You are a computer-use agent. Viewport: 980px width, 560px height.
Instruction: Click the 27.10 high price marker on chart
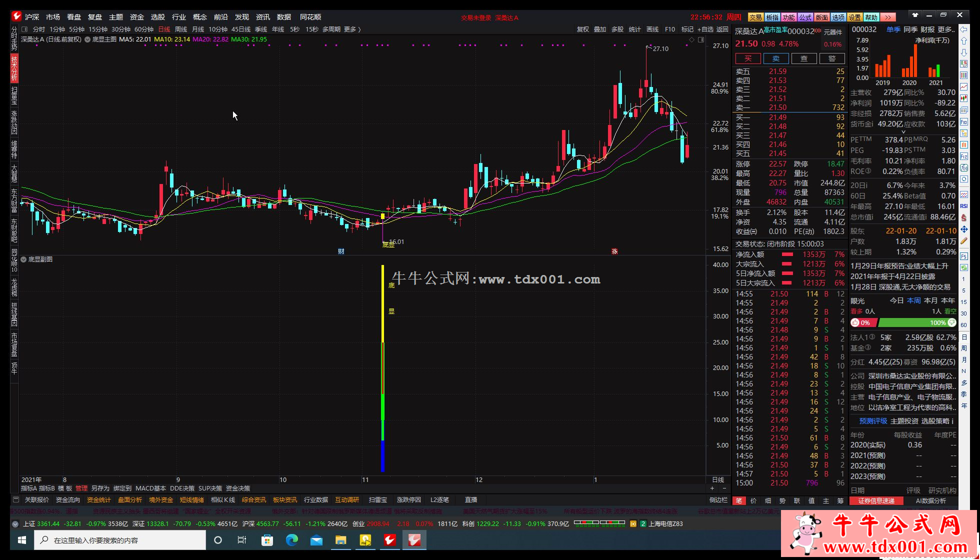[660, 49]
